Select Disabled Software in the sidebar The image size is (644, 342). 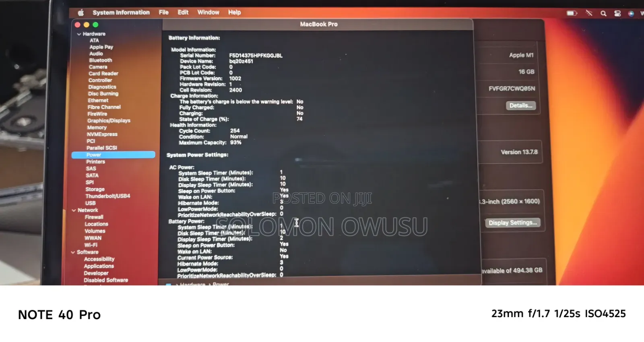pyautogui.click(x=106, y=280)
